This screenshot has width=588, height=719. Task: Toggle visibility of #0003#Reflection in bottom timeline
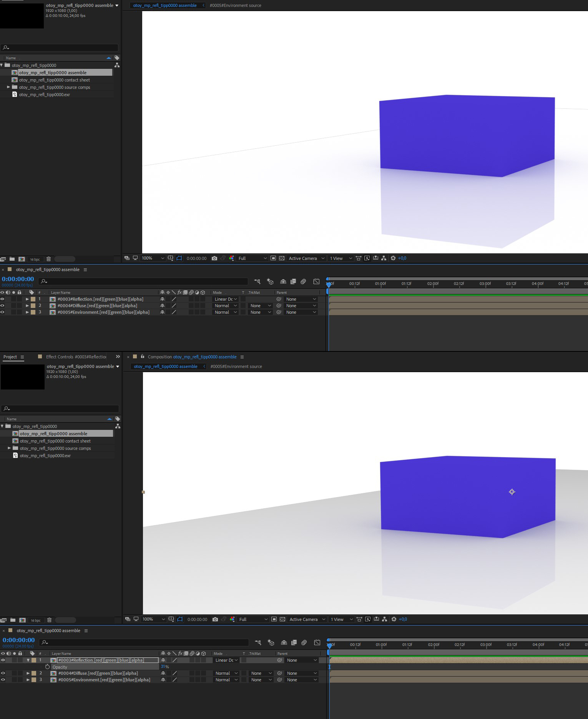(3, 660)
